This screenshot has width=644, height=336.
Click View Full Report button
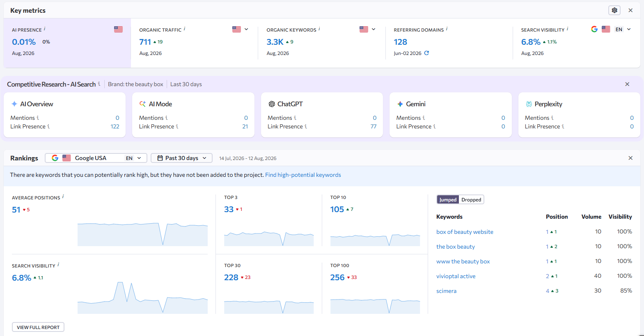pyautogui.click(x=38, y=327)
